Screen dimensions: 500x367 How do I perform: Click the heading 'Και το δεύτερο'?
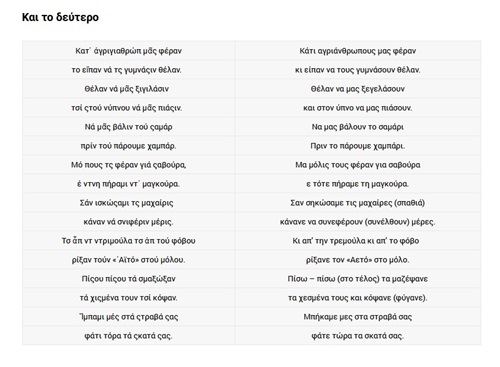(60, 17)
